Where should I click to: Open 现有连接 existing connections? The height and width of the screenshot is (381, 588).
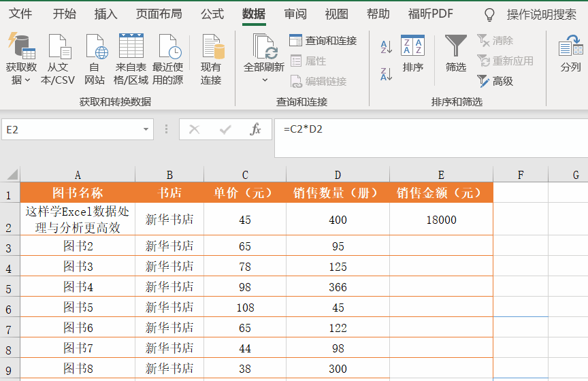pos(211,59)
